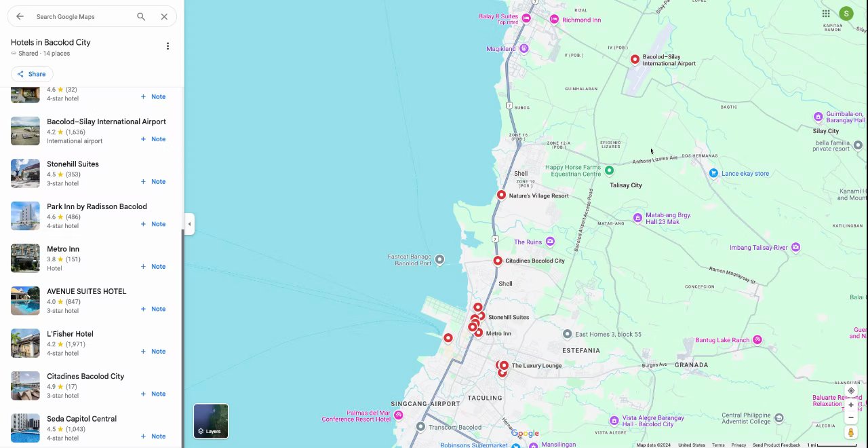
Task: Click the Share button
Action: click(32, 74)
